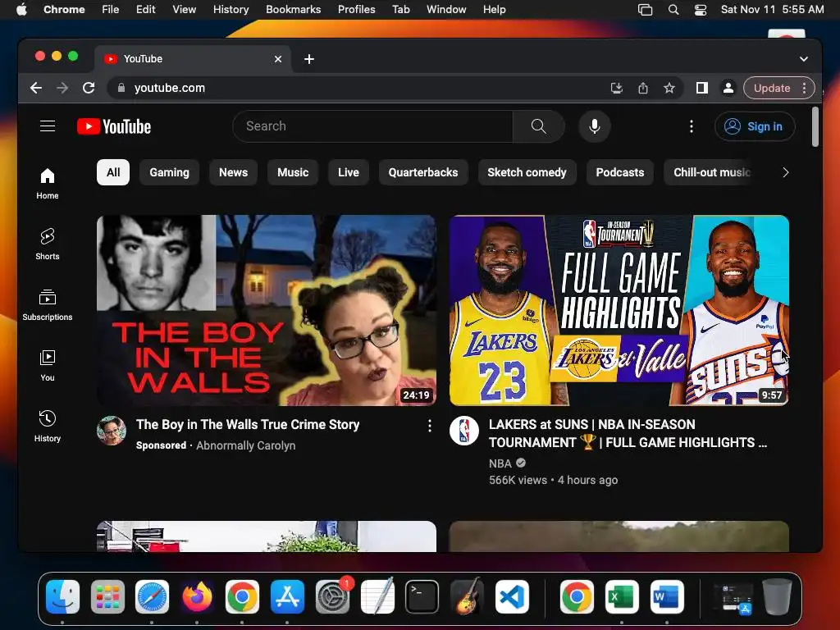Click the page vertical scrollbar
Image resolution: width=840 pixels, height=630 pixels.
[x=815, y=126]
